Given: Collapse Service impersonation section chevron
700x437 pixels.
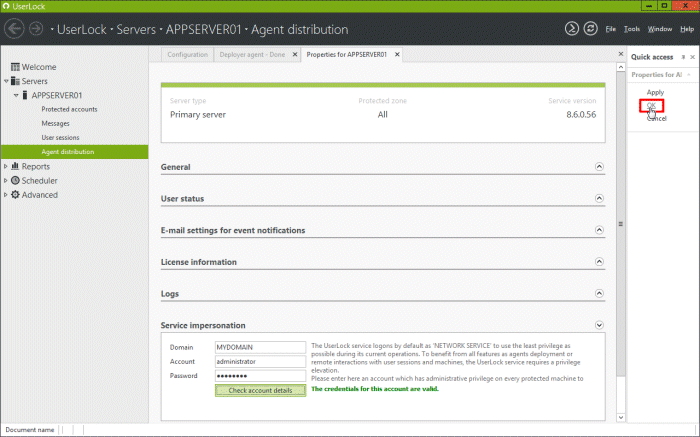Looking at the screenshot, I should coord(599,325).
